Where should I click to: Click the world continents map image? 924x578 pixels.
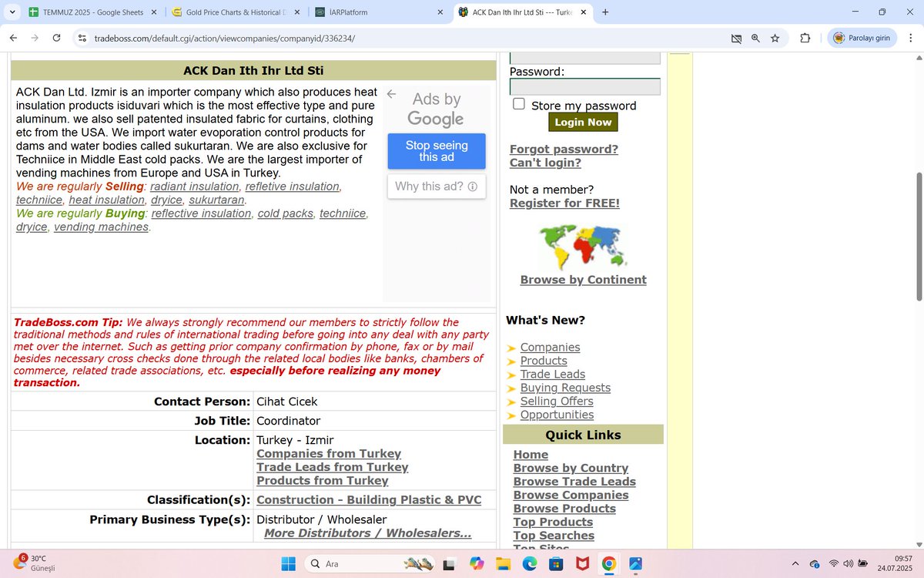click(x=584, y=246)
